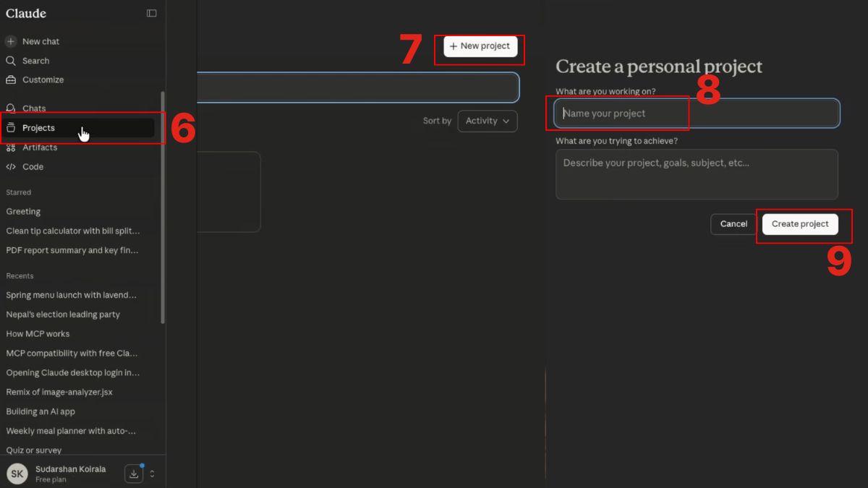
Task: Click the Projects stack icon
Action: 11,128
